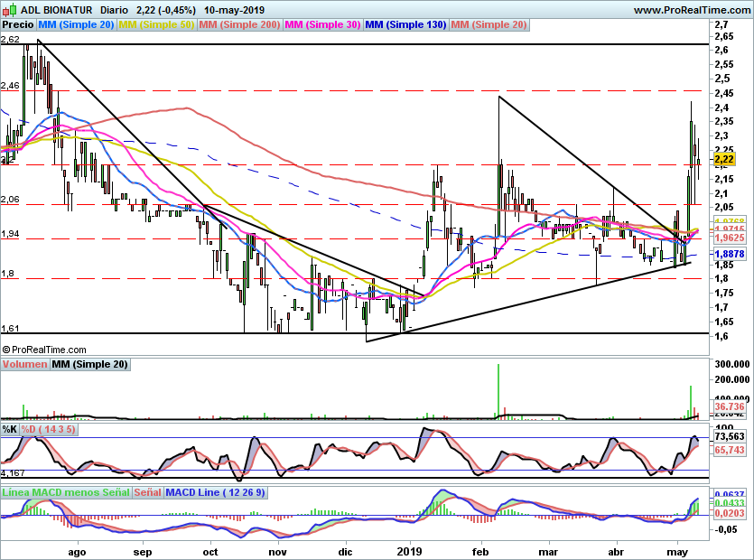The height and width of the screenshot is (560, 754).
Task: Select the Línea MACD menos Señal label
Action: tap(66, 492)
